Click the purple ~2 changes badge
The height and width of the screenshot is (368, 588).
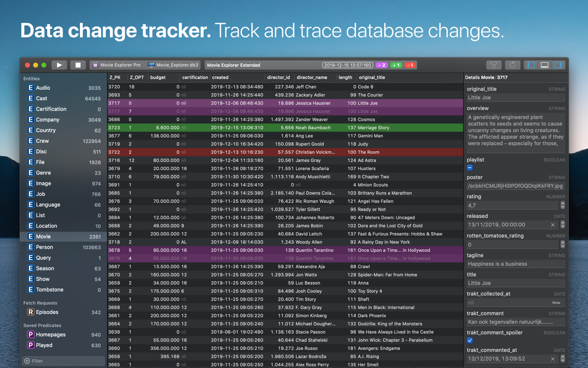coord(382,65)
